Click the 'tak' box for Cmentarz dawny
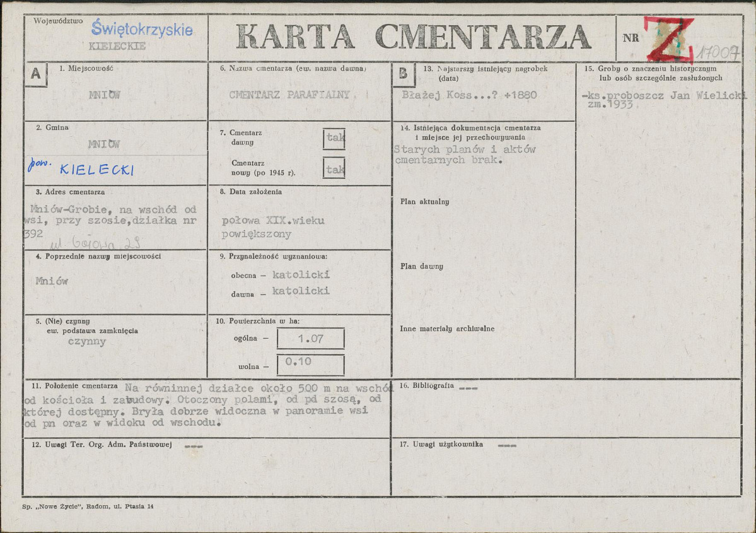This screenshot has width=756, height=533. pos(334,138)
